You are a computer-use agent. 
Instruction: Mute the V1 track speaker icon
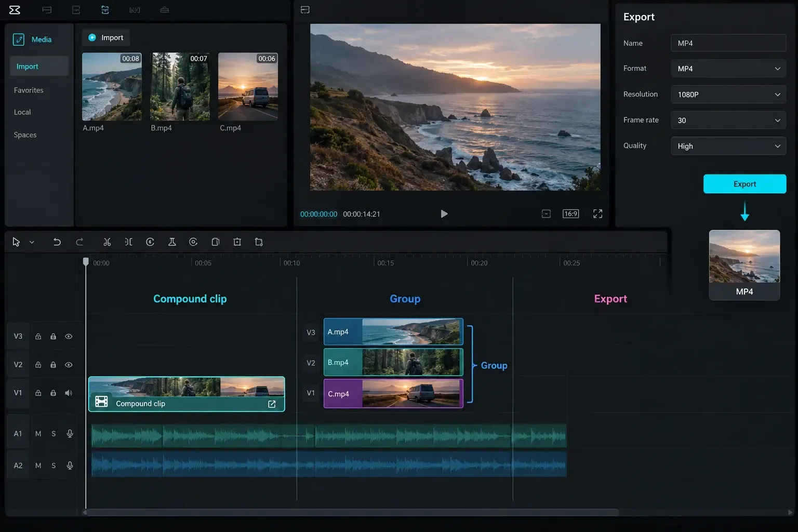click(x=69, y=393)
